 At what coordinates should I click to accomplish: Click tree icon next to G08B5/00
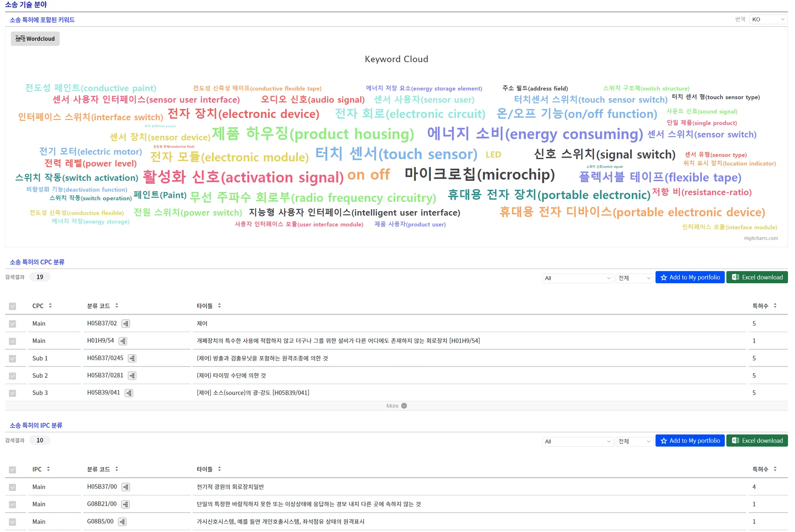click(x=122, y=522)
